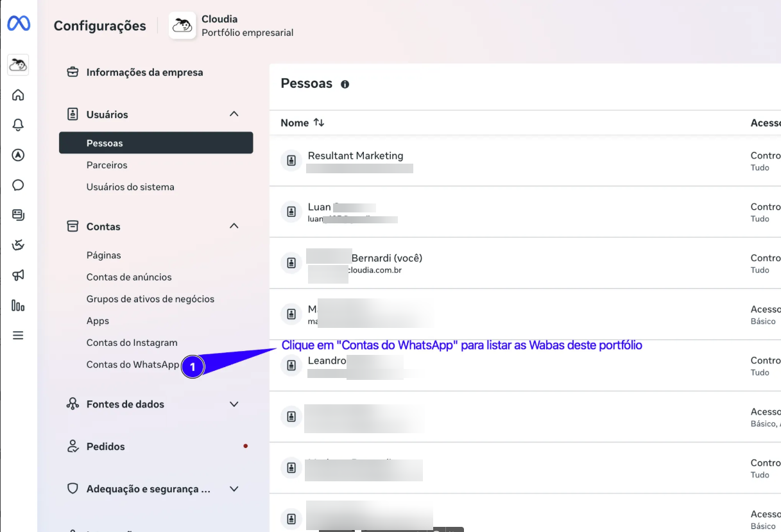Screen dimensions: 781x532
Task: Click the Configurações page title
Action: click(x=100, y=26)
